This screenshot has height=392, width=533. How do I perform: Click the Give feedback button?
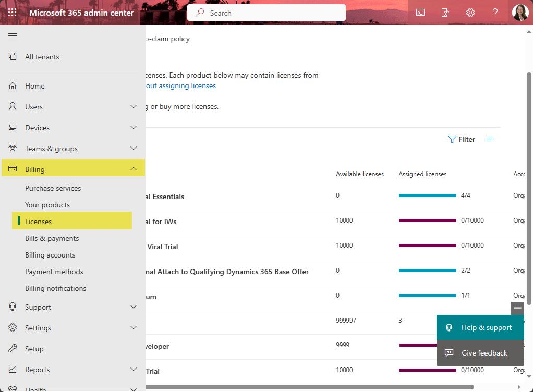tap(480, 353)
